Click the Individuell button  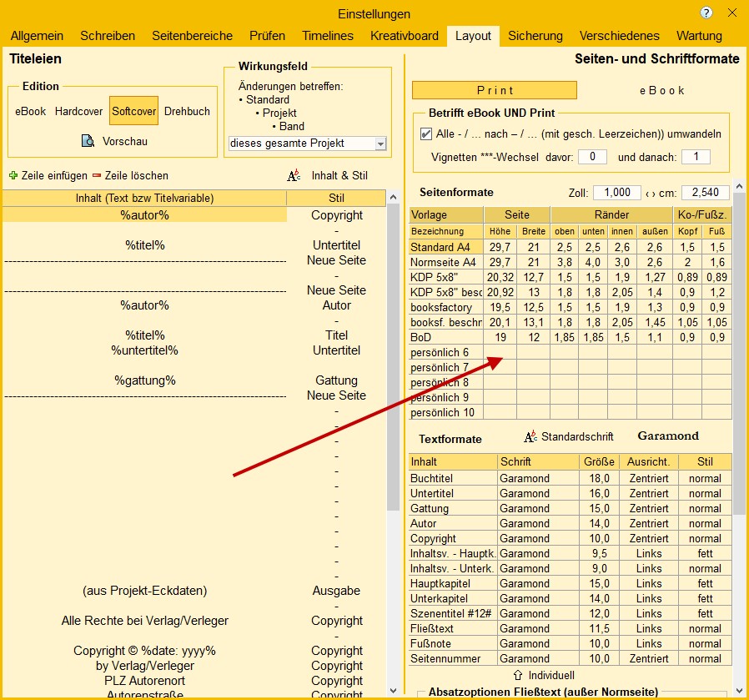click(544, 675)
